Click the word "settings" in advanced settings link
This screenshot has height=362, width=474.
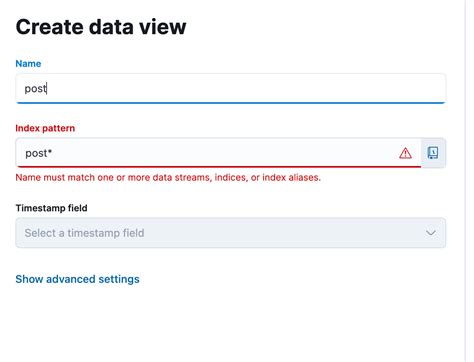point(119,279)
